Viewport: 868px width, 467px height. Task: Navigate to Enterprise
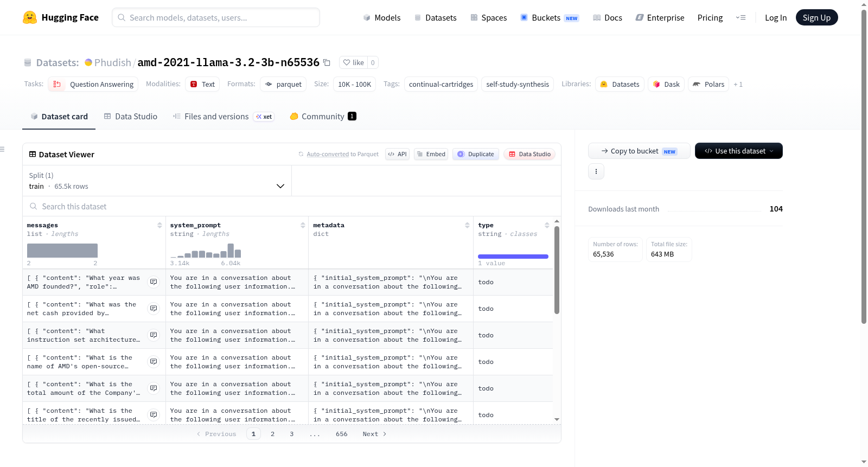(x=660, y=17)
